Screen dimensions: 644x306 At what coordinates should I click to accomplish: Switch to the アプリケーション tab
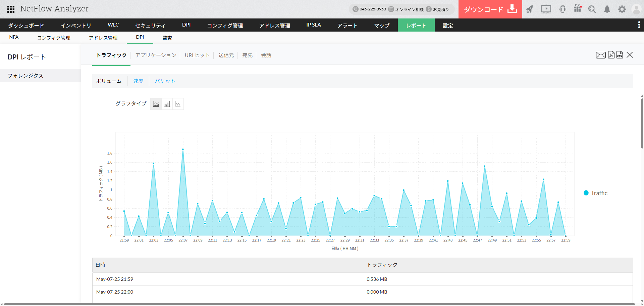point(156,55)
